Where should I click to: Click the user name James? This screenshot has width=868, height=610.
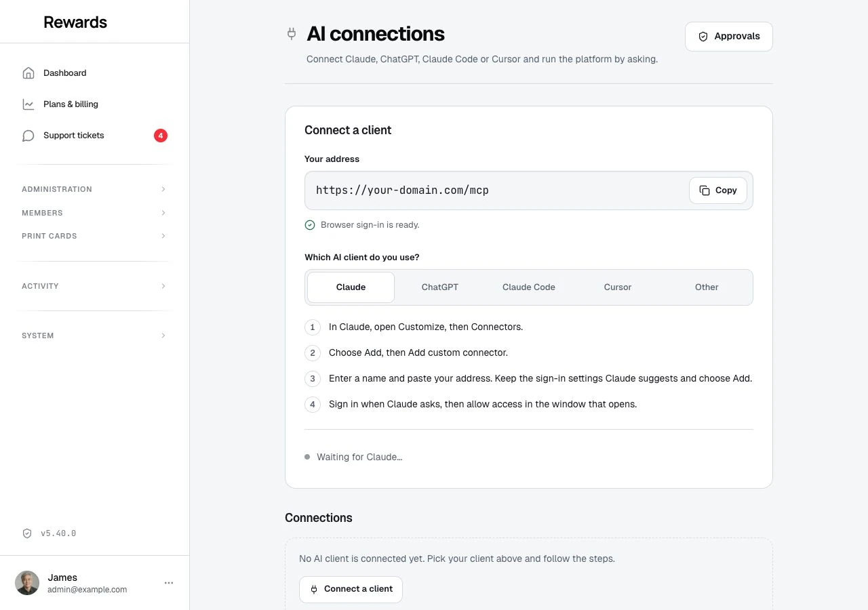click(62, 577)
